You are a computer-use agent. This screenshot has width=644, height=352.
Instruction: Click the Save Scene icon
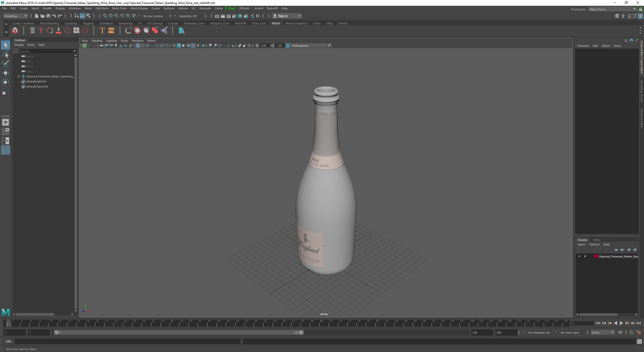(x=48, y=16)
